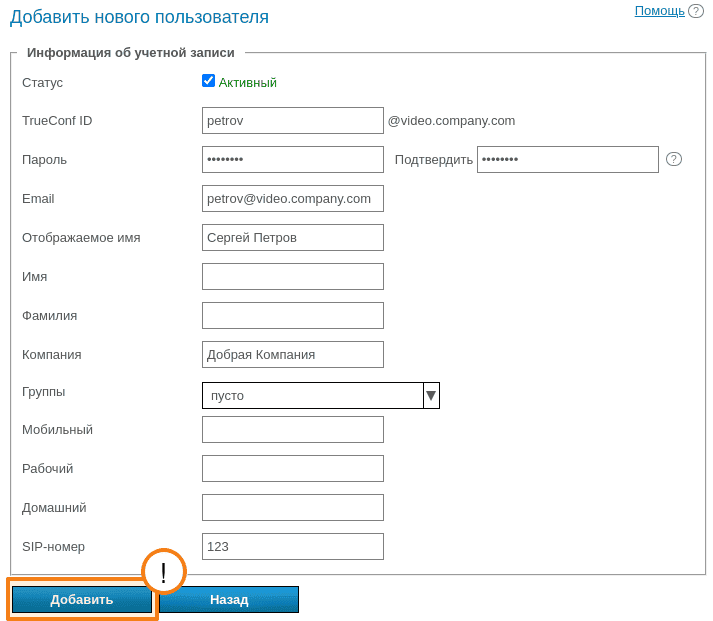Select the Email input field

[293, 199]
